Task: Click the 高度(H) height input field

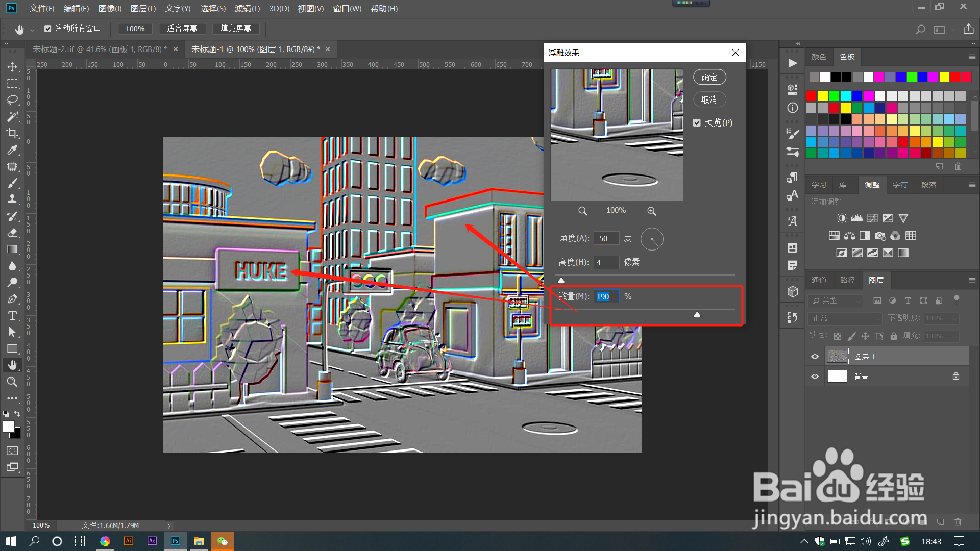Action: click(606, 262)
